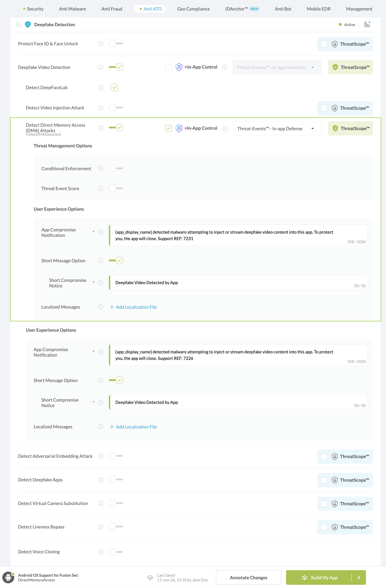The width and height of the screenshot is (386, 588).
Task: Open info for Protect Face ID & Face Unlock
Action: tap(101, 44)
